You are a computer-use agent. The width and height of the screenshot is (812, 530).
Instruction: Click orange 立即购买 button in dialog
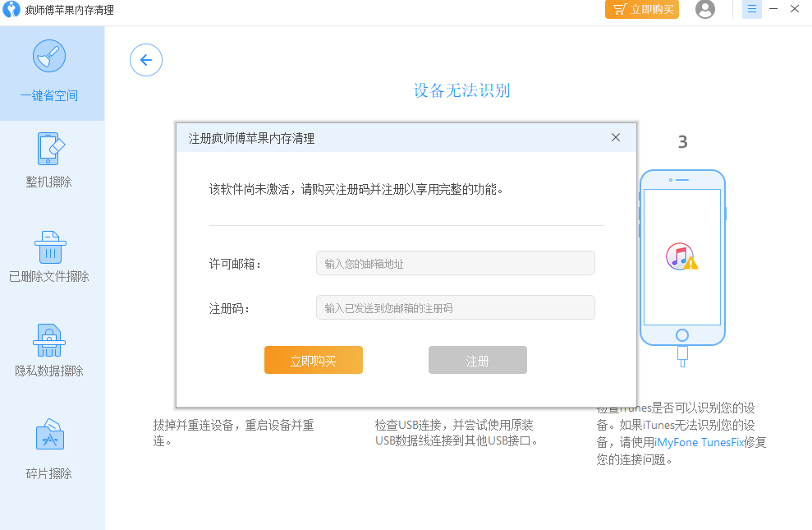point(314,360)
